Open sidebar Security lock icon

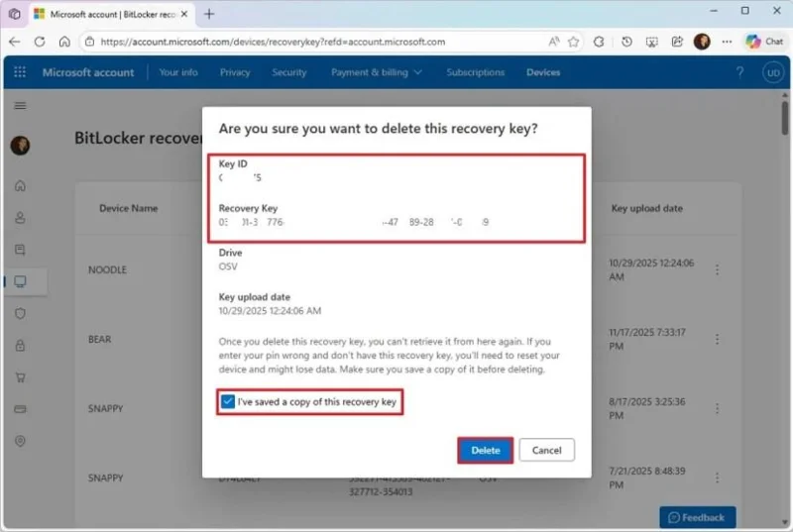point(20,346)
